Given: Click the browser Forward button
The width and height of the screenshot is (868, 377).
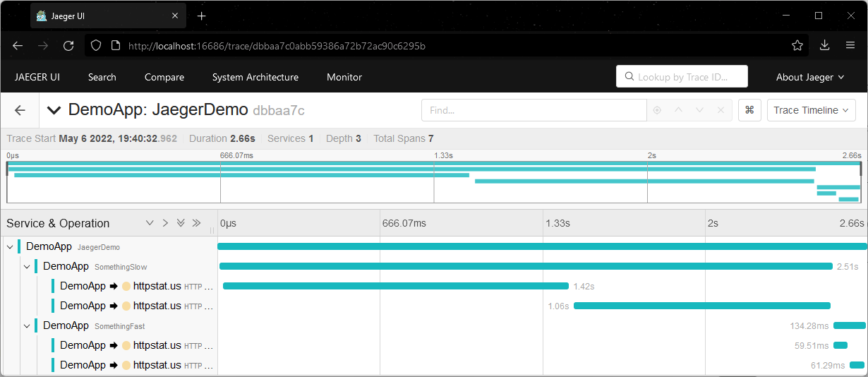Looking at the screenshot, I should pyautogui.click(x=43, y=45).
